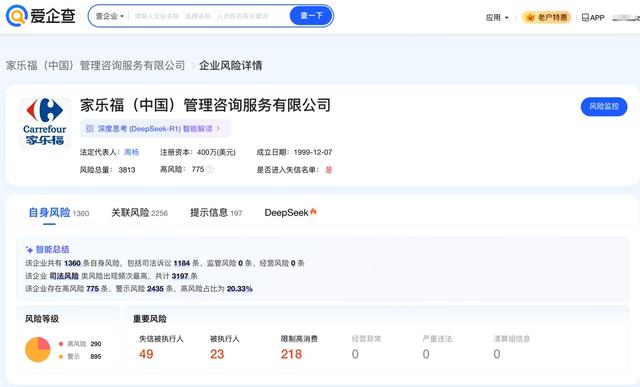The width and height of the screenshot is (640, 387).
Task: Click the 高风险 290 legend entry
Action: [80, 344]
